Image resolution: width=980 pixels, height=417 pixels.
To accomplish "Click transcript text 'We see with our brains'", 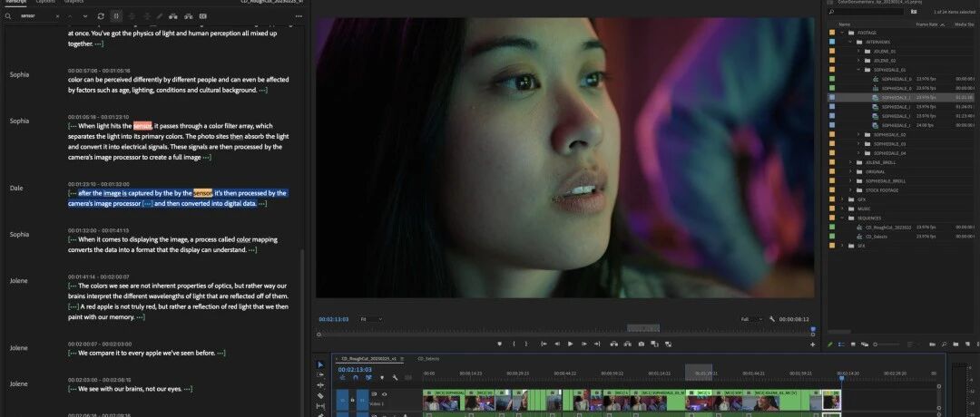I will click(112, 389).
